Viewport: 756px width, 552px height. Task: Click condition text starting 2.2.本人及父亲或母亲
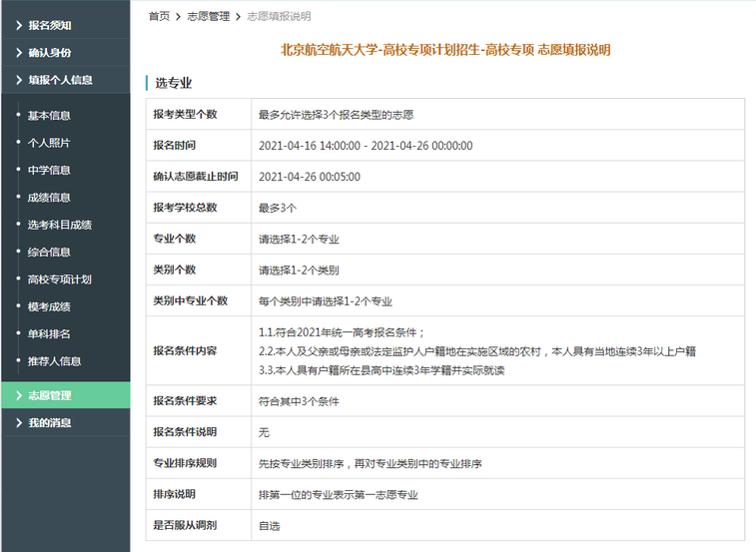coord(477,351)
